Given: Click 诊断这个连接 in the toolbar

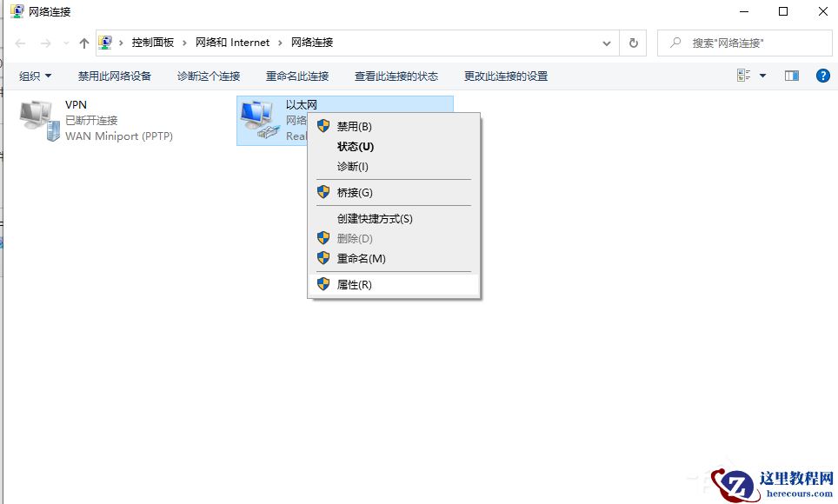Looking at the screenshot, I should 209,76.
